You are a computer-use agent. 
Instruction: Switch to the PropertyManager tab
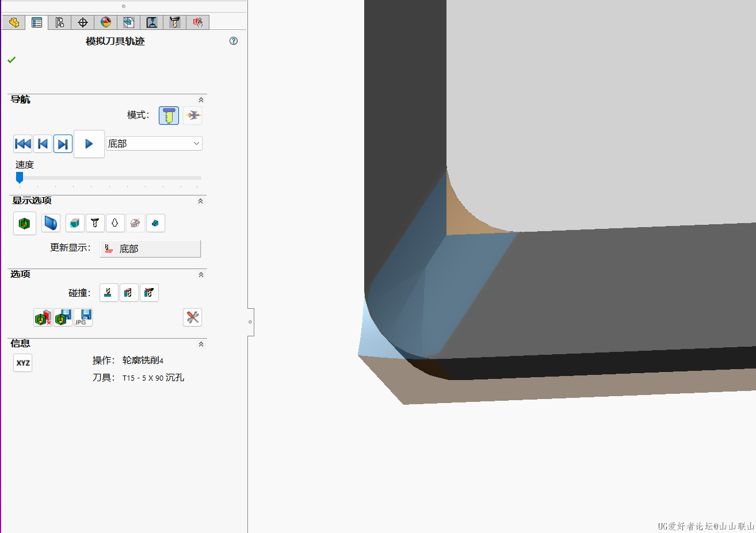(x=37, y=22)
